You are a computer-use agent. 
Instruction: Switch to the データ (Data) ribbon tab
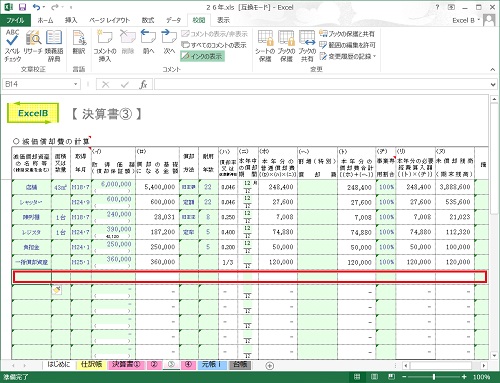(173, 20)
